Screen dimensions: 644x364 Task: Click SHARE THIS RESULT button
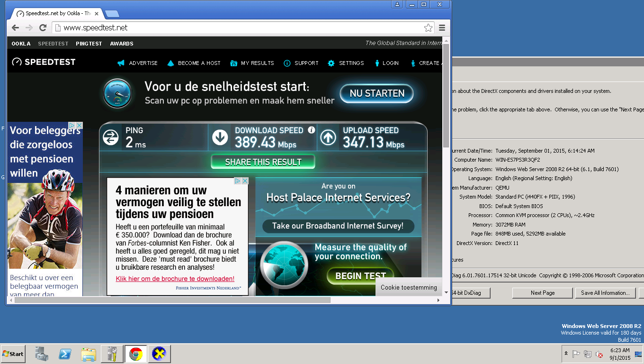[x=263, y=162]
